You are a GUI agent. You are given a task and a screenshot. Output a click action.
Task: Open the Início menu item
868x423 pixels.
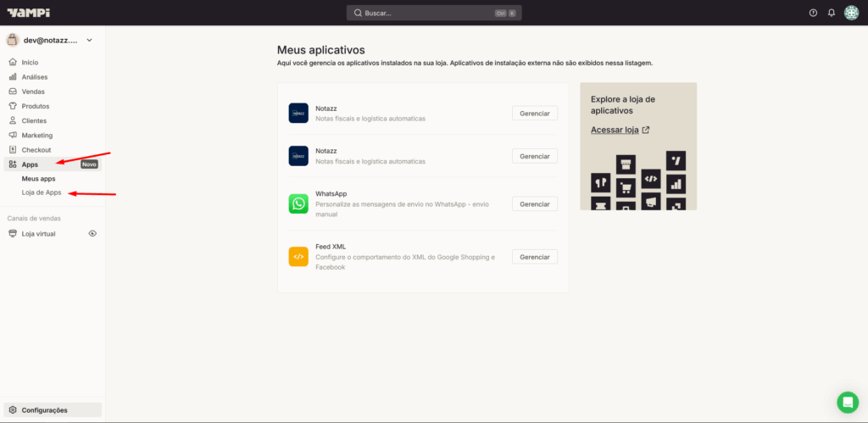[53, 62]
